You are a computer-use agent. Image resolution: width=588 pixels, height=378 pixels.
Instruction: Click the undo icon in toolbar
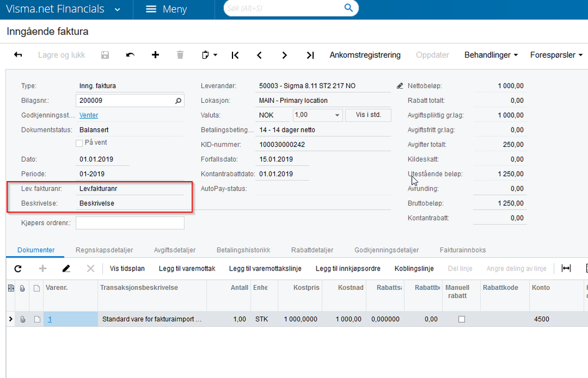(130, 55)
